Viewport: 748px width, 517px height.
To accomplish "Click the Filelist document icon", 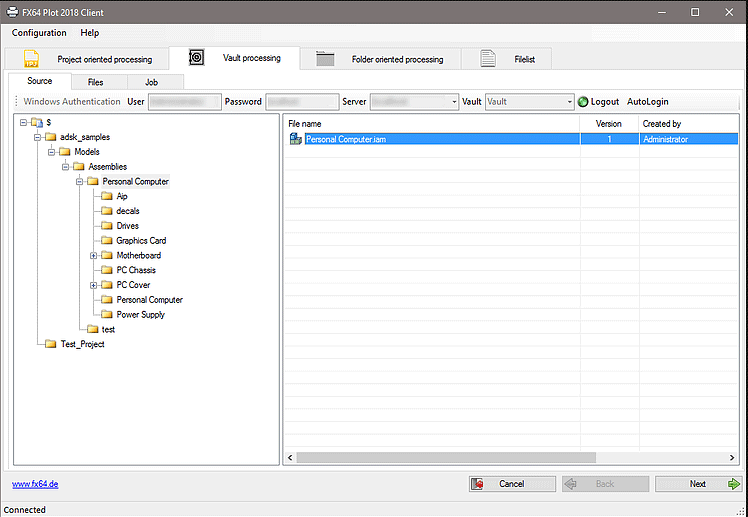I will pos(488,59).
